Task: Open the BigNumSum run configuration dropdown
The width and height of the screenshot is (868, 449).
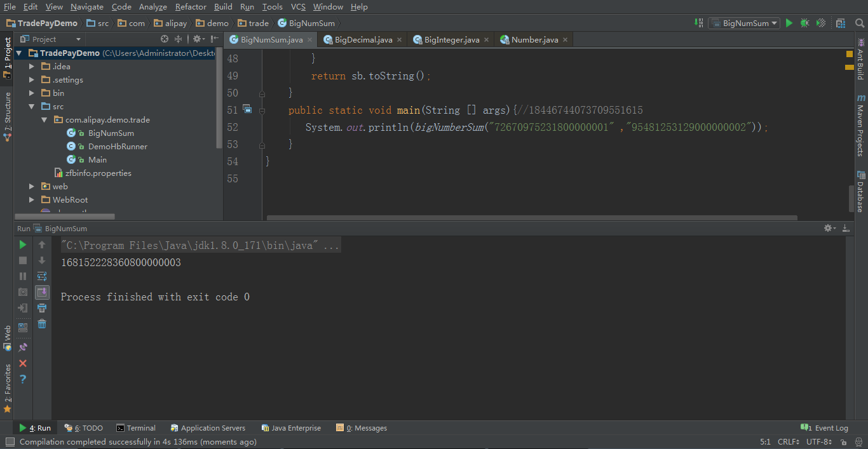Action: pyautogui.click(x=744, y=23)
